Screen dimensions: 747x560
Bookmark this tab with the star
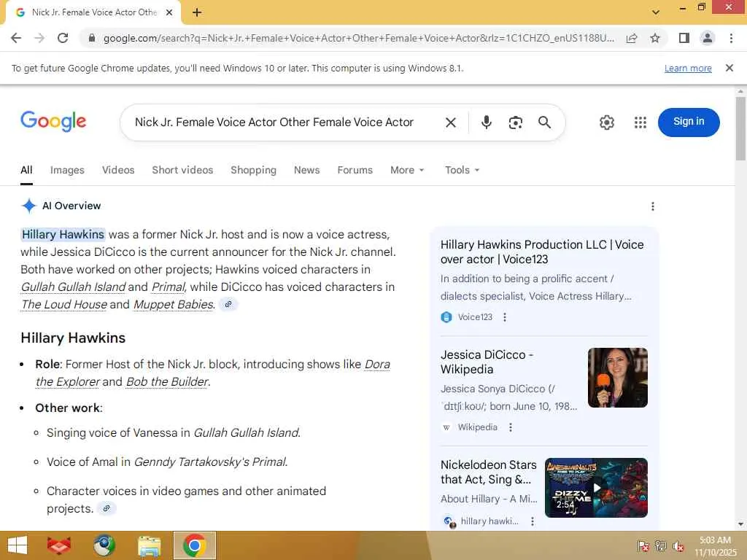(655, 38)
